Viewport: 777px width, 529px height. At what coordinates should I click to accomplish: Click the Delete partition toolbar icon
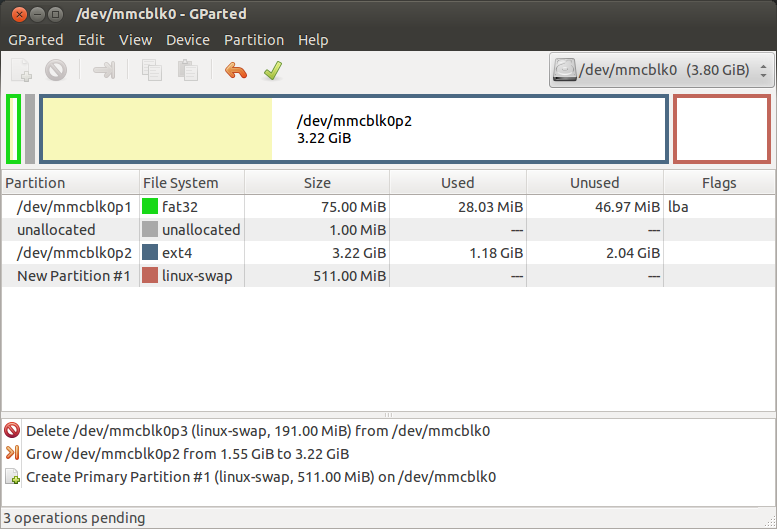(56, 70)
